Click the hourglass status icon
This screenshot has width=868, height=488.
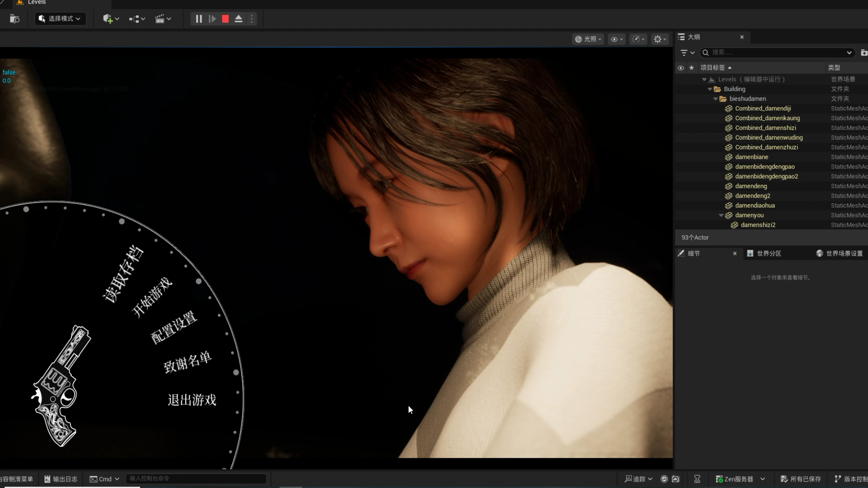point(697,479)
